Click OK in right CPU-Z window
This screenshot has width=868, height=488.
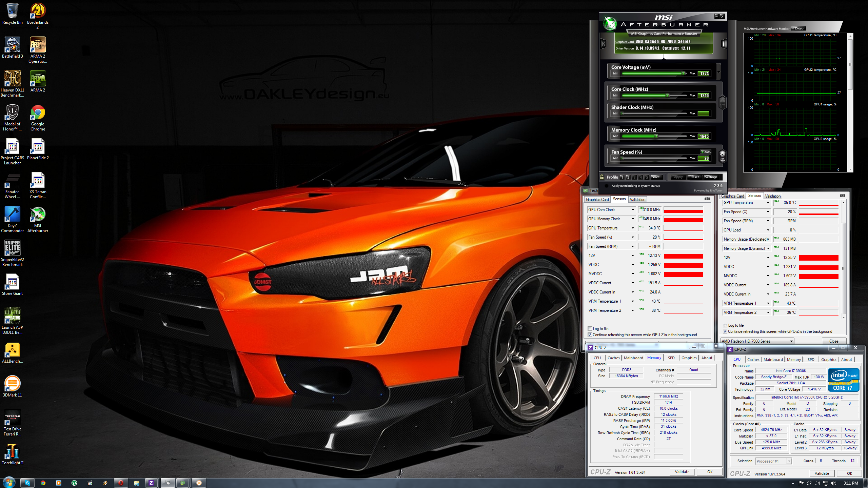tap(849, 473)
